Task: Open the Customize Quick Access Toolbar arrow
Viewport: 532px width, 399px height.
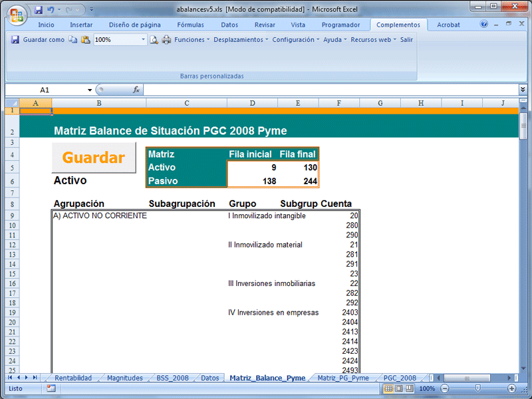Action: [x=91, y=10]
